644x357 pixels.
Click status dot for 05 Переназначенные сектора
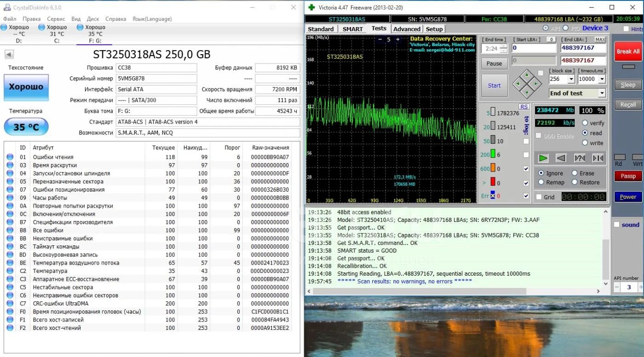click(x=10, y=181)
